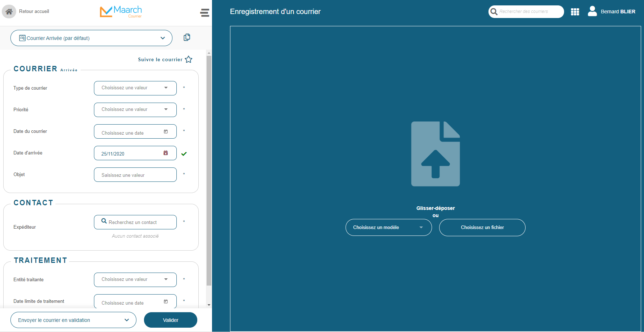
Task: Click the scrollbar up arrow
Action: 209,53
